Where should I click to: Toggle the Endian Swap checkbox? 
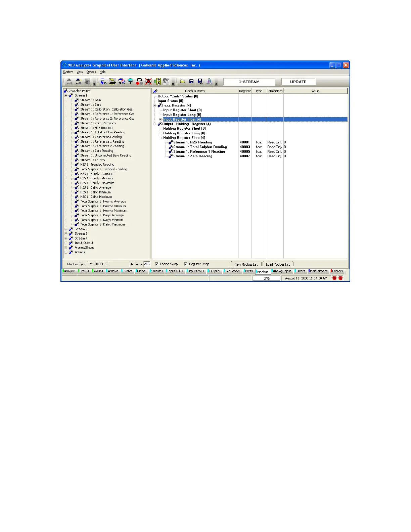[x=156, y=264]
